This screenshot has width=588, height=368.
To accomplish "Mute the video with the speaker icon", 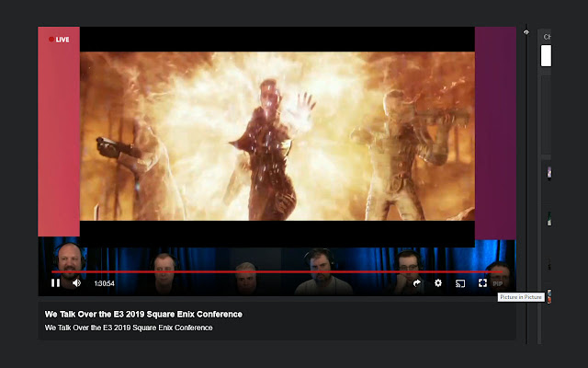I will pos(77,283).
